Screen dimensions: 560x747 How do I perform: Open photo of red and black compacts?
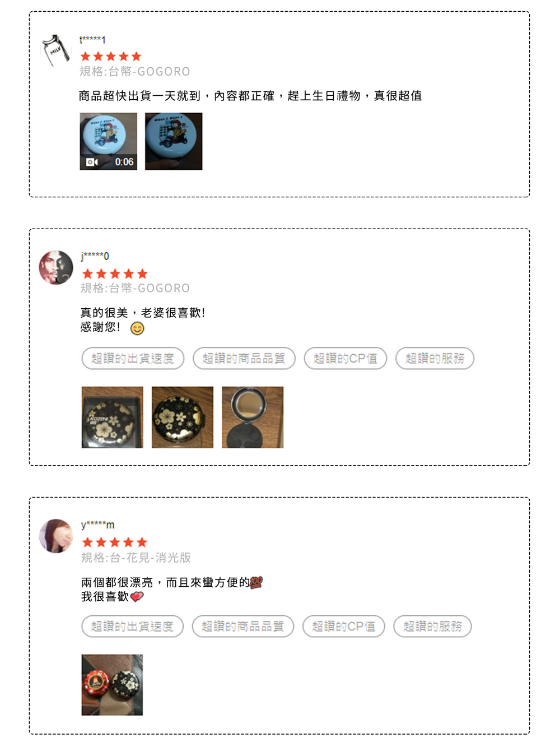click(112, 685)
